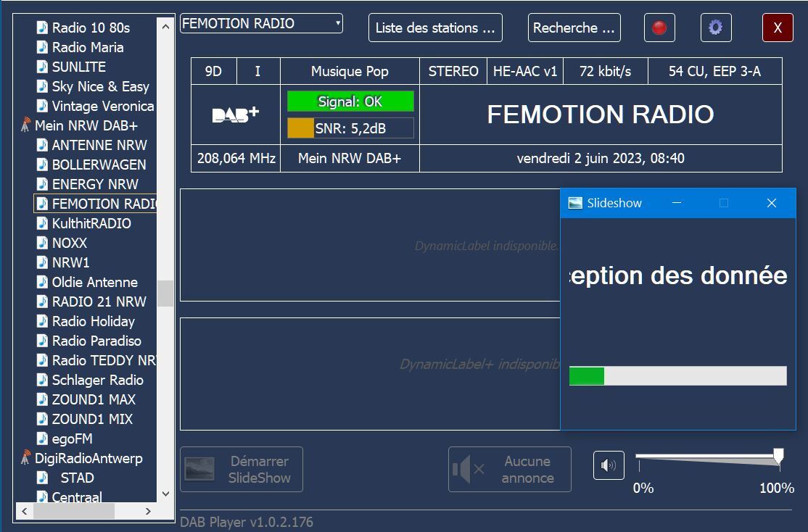Click the Musique Pop genre cell
The image size is (808, 532).
[350, 71]
